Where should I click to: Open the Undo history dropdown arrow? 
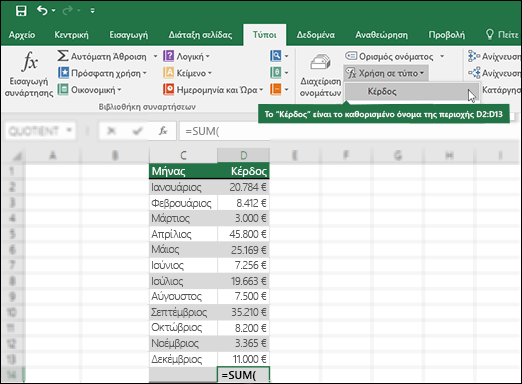[54, 11]
